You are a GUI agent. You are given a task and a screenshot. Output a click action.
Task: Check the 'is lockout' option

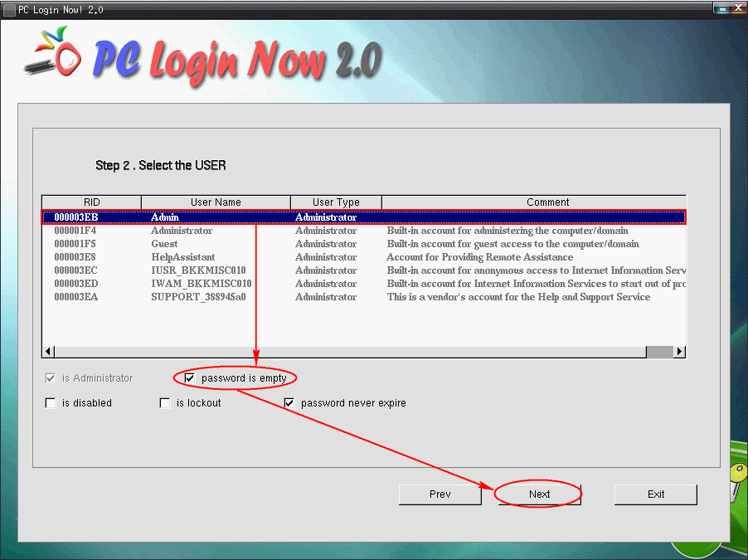pos(165,403)
